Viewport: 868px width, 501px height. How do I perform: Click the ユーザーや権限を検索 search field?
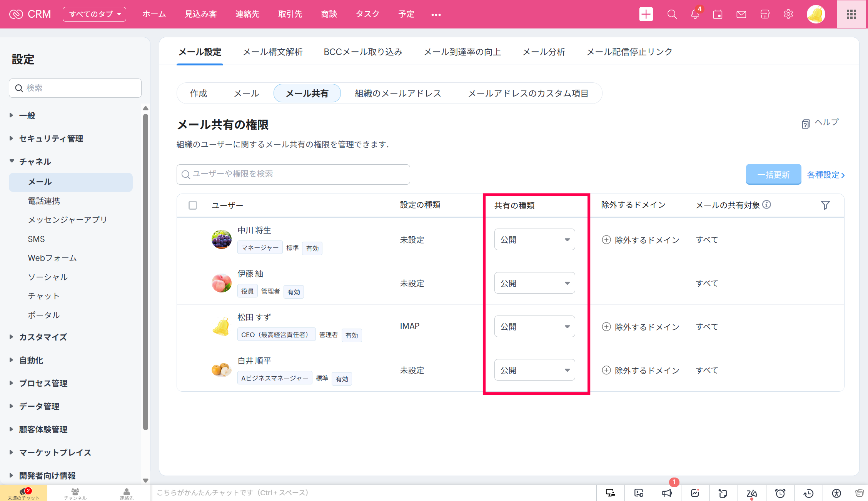coord(293,174)
